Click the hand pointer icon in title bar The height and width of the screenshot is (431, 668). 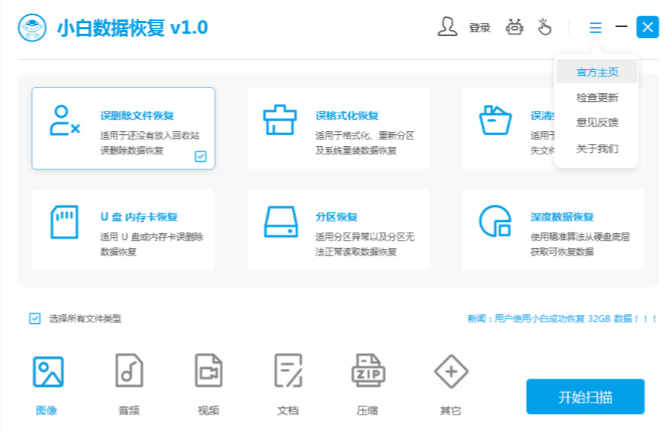click(x=545, y=28)
